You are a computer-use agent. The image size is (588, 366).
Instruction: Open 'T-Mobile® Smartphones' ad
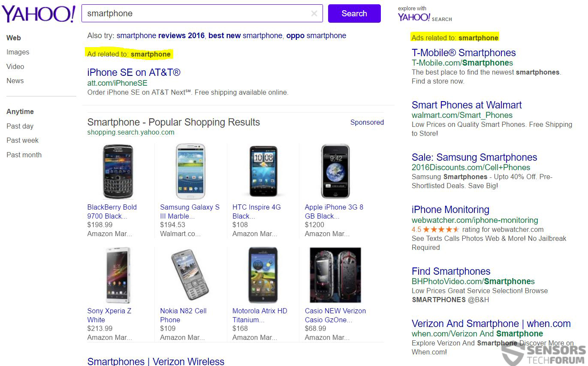coord(464,53)
